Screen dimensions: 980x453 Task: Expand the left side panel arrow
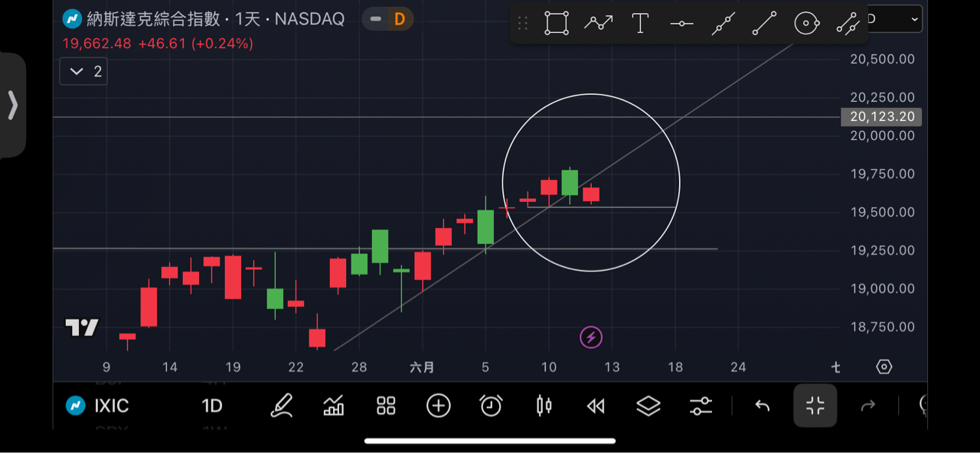(x=13, y=106)
